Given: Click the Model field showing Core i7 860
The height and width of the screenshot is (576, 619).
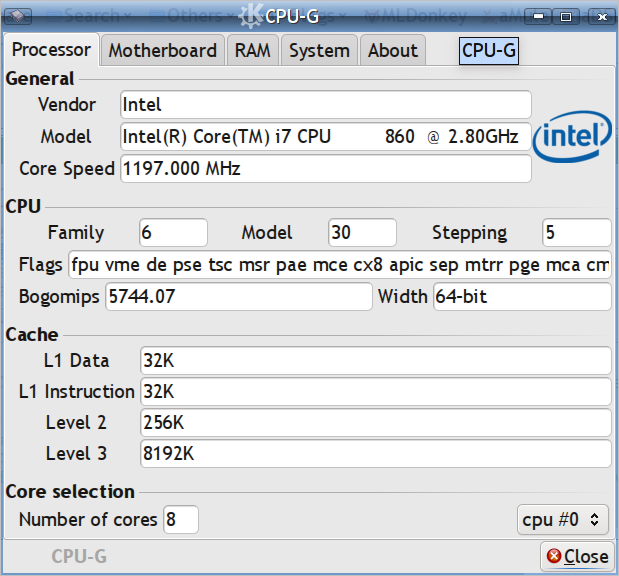Looking at the screenshot, I should 326,137.
